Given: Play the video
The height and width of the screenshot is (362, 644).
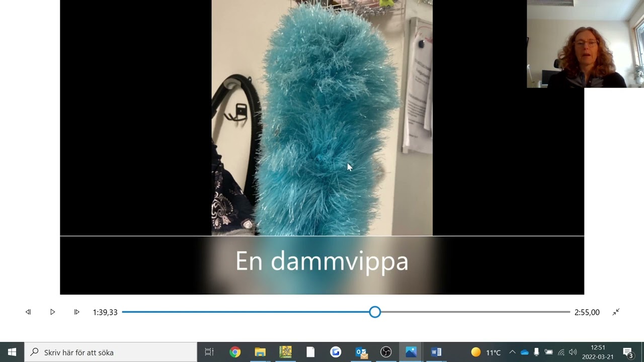Looking at the screenshot, I should click(x=52, y=312).
